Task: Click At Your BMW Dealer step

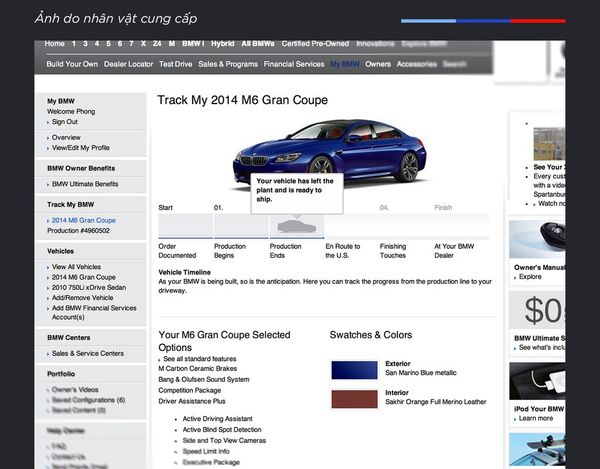Action: point(454,251)
